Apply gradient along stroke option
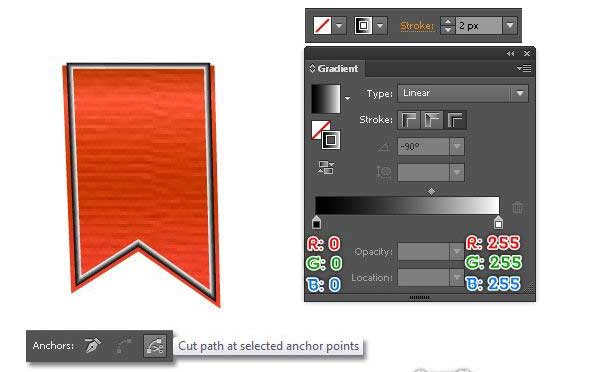 coord(432,120)
